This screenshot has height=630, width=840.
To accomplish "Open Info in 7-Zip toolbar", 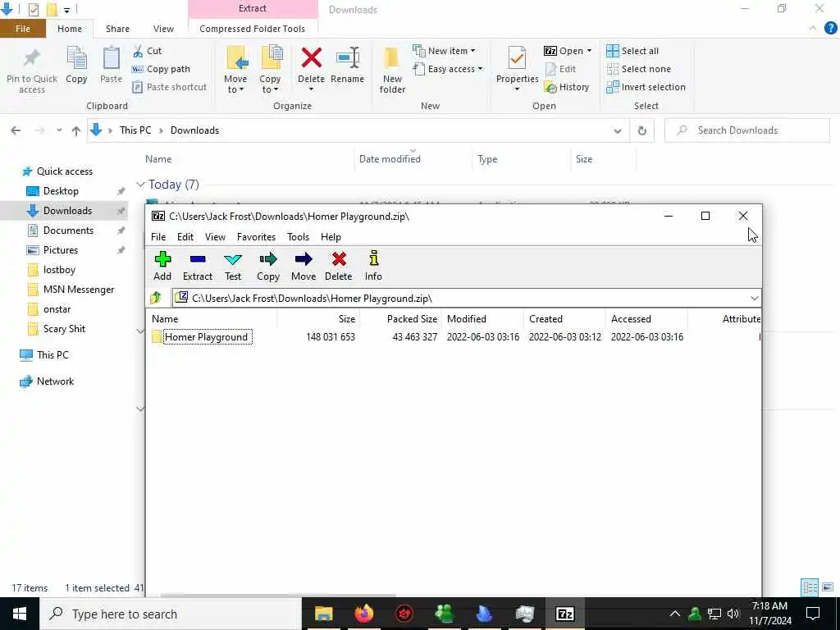I will [373, 267].
